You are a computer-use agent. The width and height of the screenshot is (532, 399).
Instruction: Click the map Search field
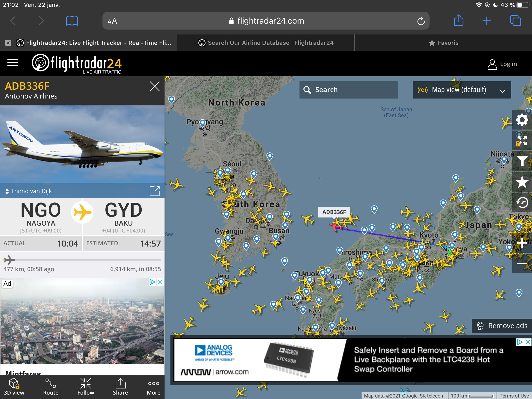click(348, 90)
